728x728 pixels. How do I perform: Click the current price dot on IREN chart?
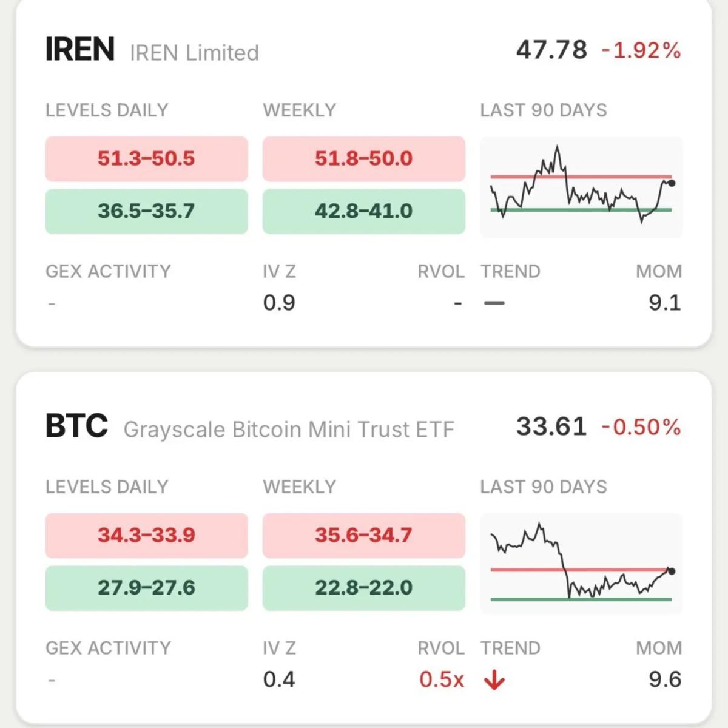pos(672,181)
